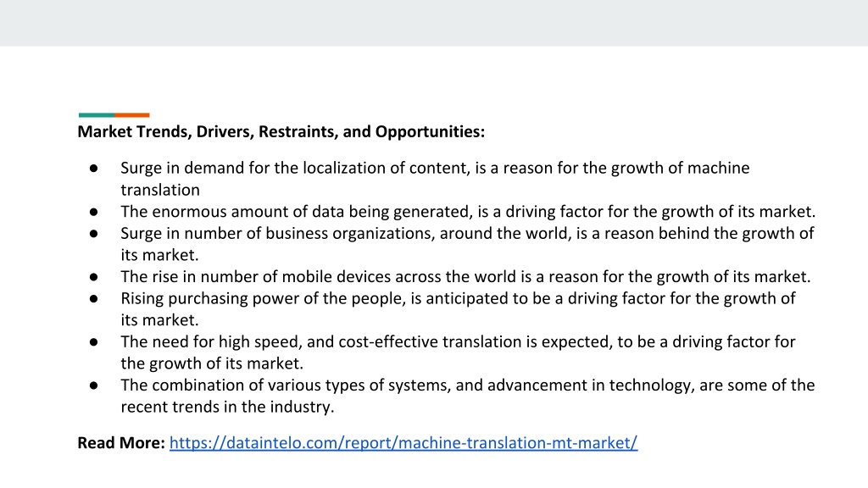Select the 'Market Trends, Drivers, Restraints, and Opportunities:' heading
This screenshot has width=868, height=488.
(281, 131)
